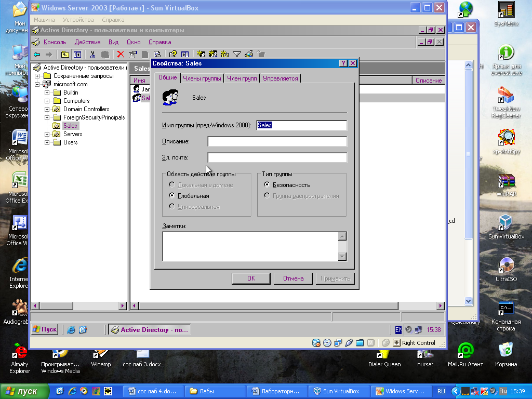Open the Sun VirtualBox desktop shortcut

[506, 227]
